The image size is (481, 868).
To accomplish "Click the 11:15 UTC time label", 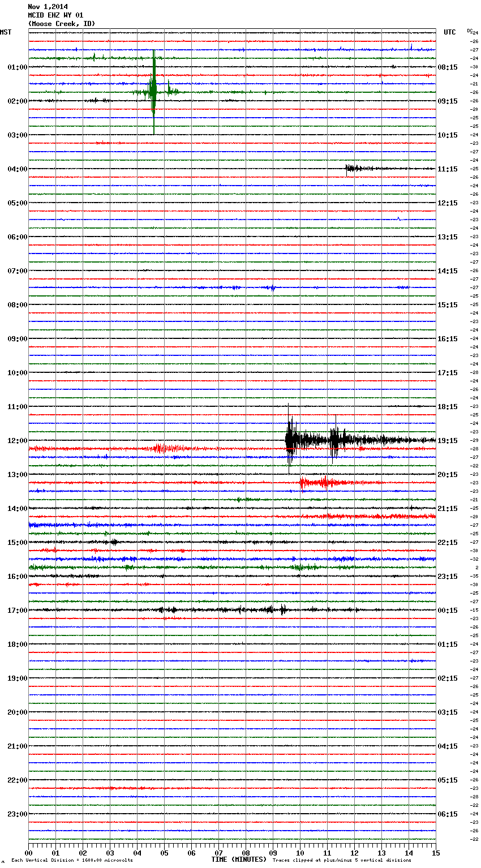I will (448, 169).
